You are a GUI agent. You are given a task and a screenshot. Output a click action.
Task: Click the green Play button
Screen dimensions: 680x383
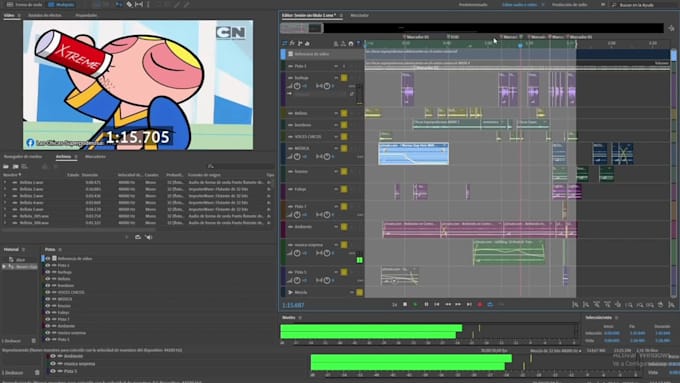click(x=415, y=304)
